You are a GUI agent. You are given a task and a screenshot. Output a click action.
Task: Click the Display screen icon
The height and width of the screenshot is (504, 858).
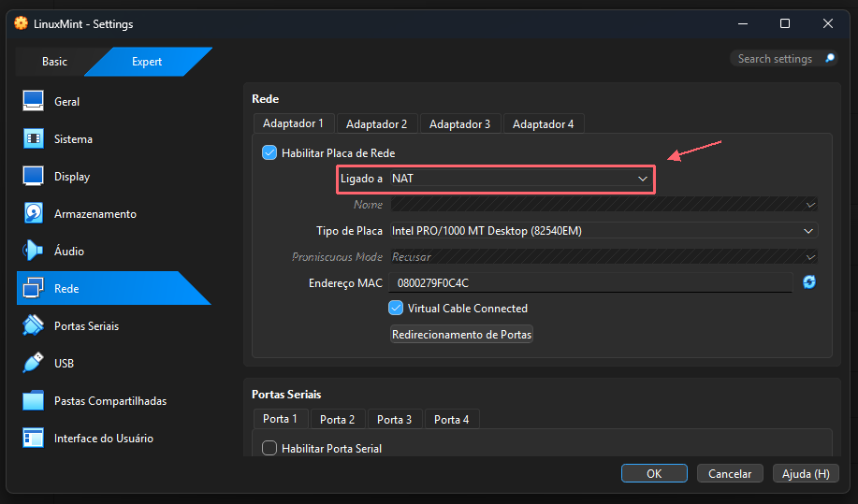[34, 176]
